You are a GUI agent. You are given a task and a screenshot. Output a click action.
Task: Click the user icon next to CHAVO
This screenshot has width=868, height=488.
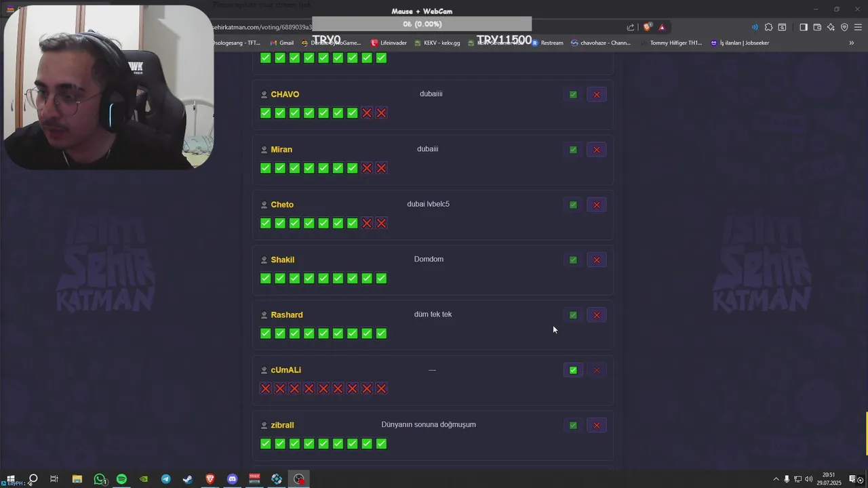point(264,94)
